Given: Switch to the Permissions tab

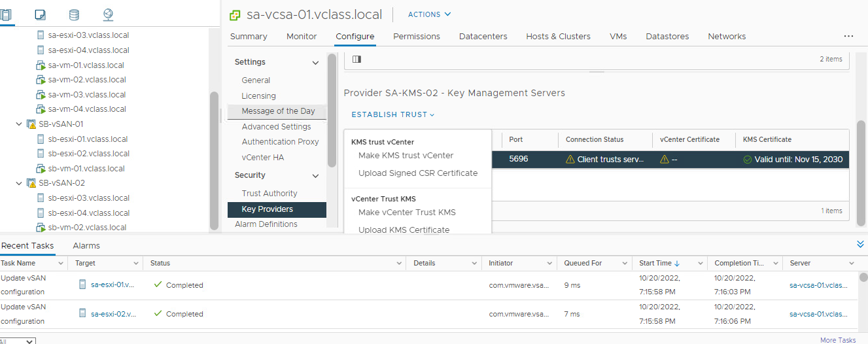Looking at the screenshot, I should 417,37.
